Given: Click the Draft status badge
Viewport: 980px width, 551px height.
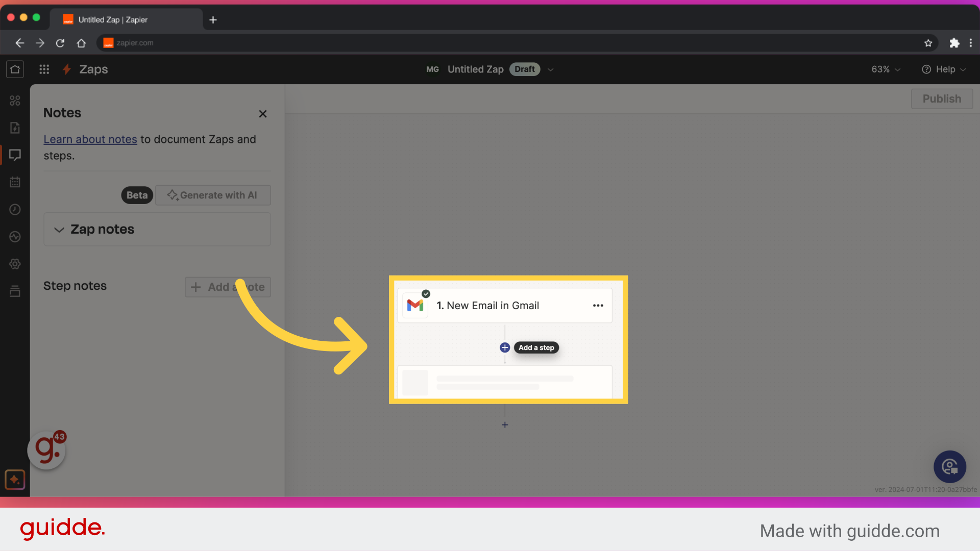Looking at the screenshot, I should coord(525,69).
